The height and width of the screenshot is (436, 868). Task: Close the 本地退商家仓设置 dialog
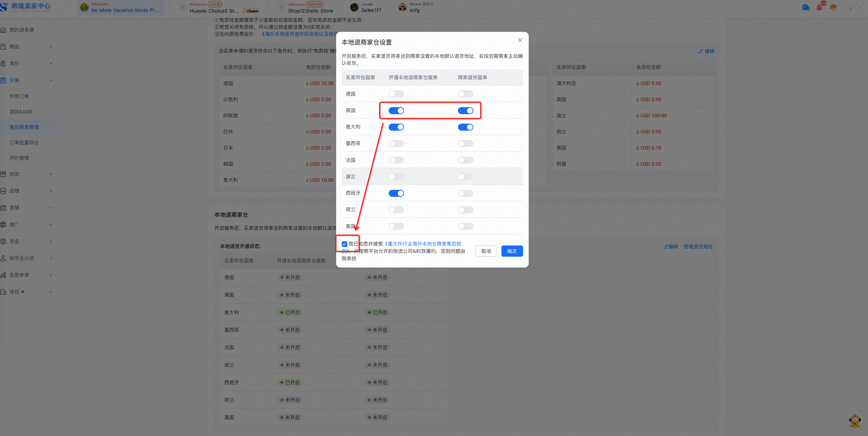point(520,40)
